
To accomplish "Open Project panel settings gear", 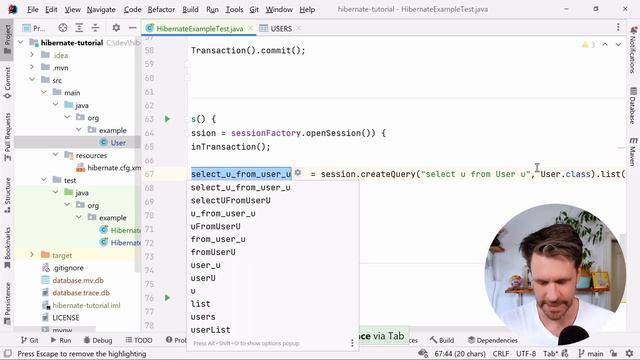I will (x=116, y=28).
